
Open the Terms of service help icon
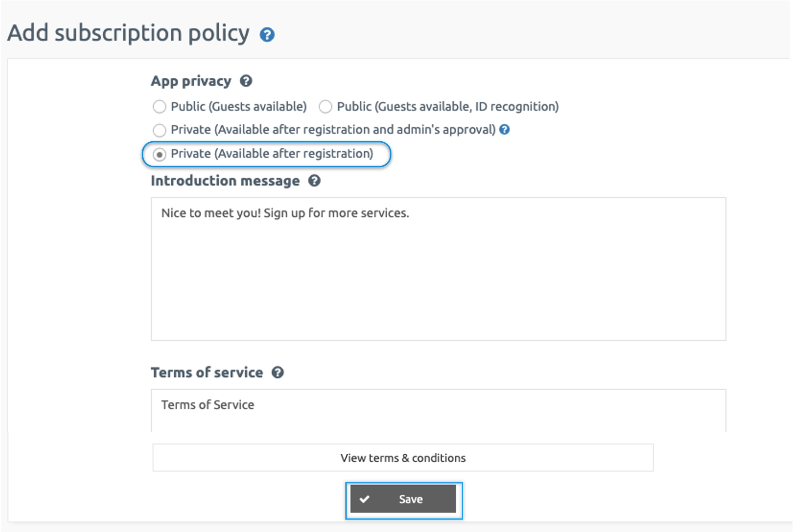click(x=278, y=372)
